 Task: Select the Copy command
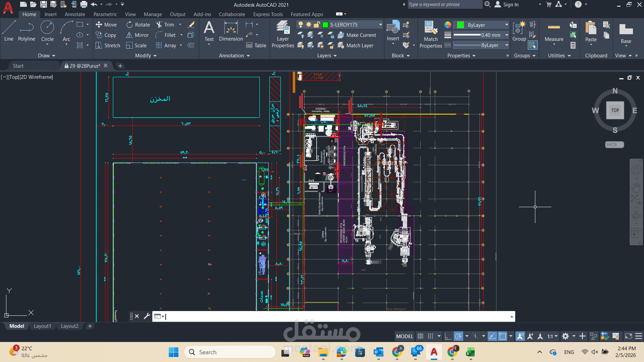(x=106, y=35)
